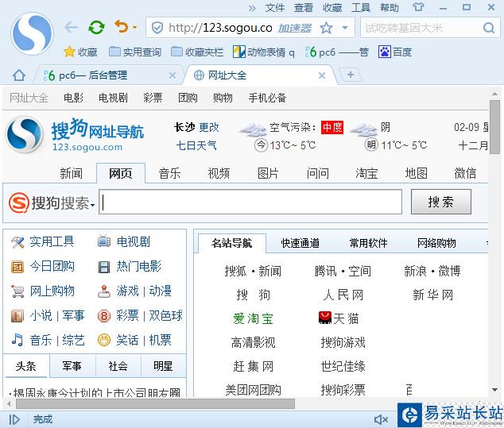Screen dimensions: 504x428
Task: Open the 工具 menu
Action: [361, 8]
